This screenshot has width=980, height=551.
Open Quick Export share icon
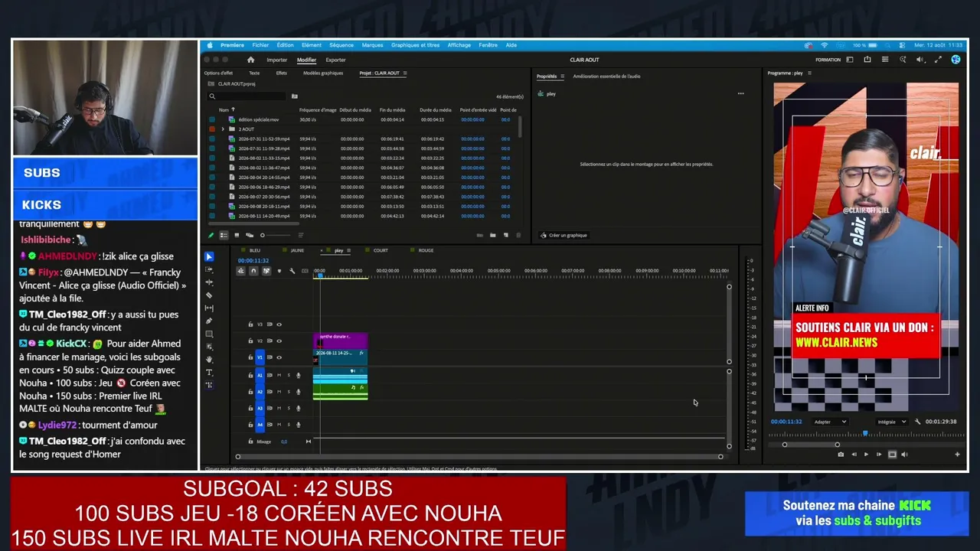pos(867,60)
